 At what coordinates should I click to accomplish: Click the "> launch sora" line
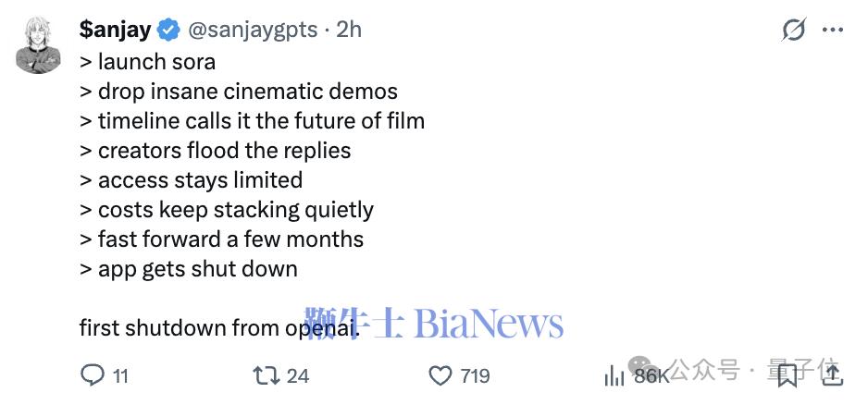point(148,62)
